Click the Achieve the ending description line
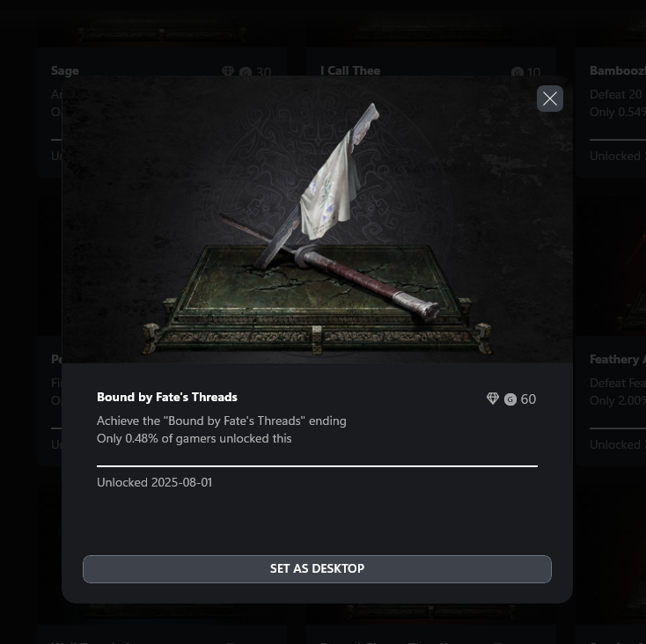This screenshot has height=644, width=646. pos(222,421)
